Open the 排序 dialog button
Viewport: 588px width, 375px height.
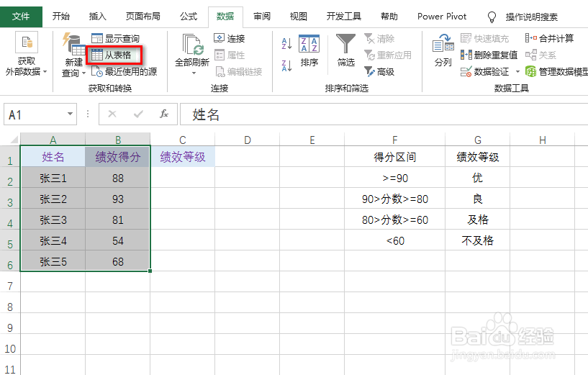pyautogui.click(x=309, y=51)
